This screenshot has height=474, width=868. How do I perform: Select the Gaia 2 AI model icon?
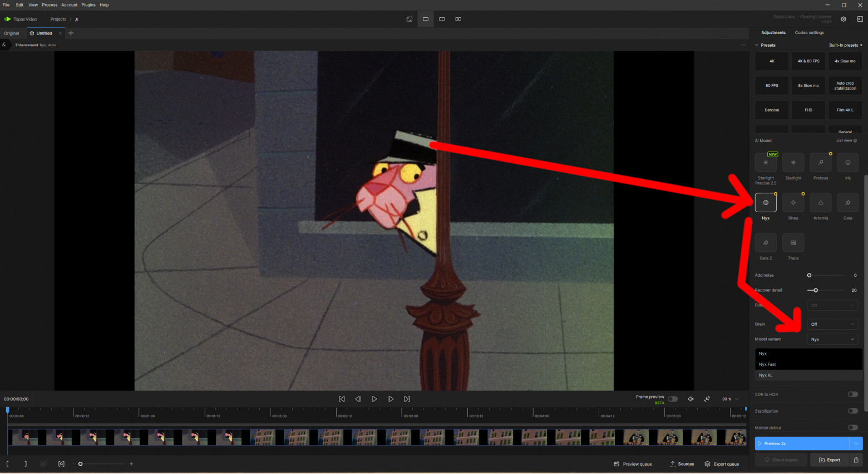(766, 243)
